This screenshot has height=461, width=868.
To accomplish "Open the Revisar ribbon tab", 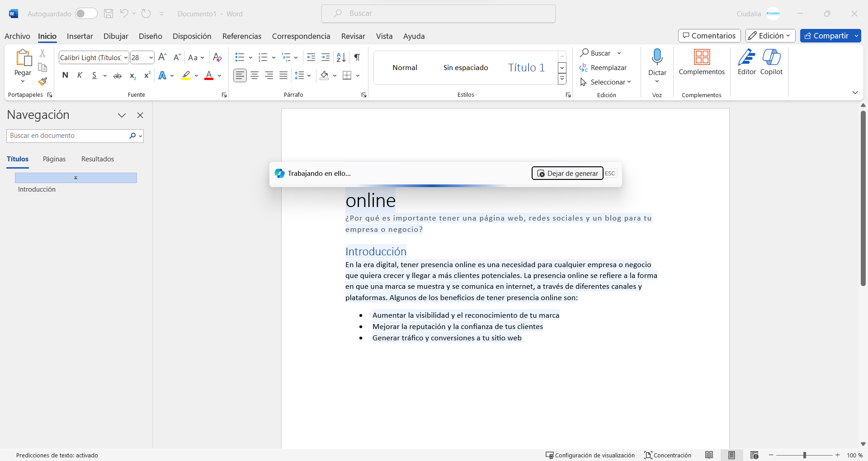I will pyautogui.click(x=353, y=36).
